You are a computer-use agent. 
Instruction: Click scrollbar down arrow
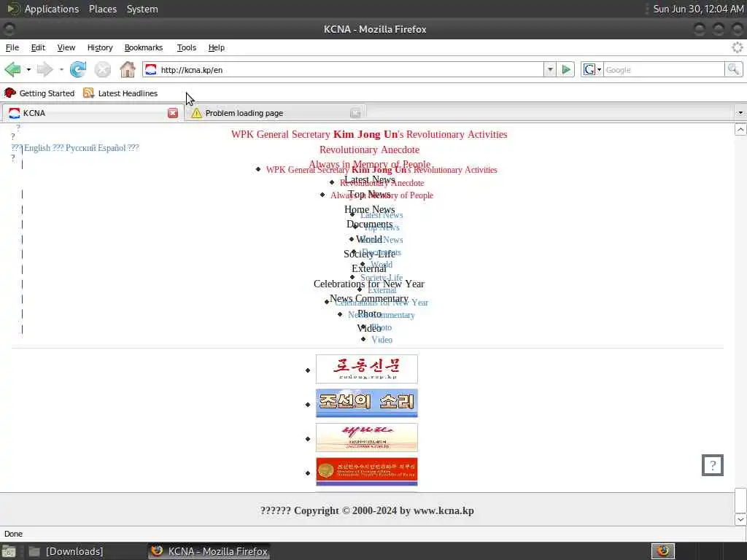740,518
